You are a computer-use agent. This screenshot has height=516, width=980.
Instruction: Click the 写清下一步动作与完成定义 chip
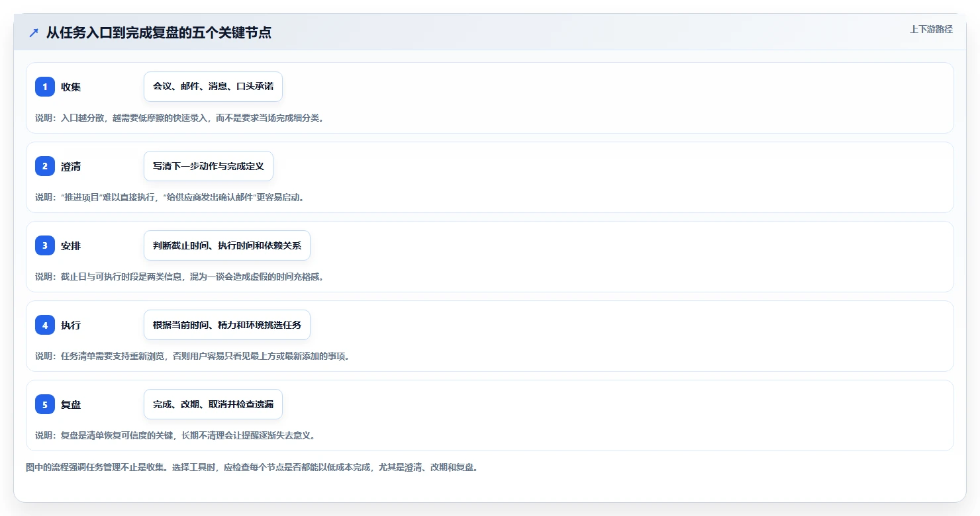209,166
